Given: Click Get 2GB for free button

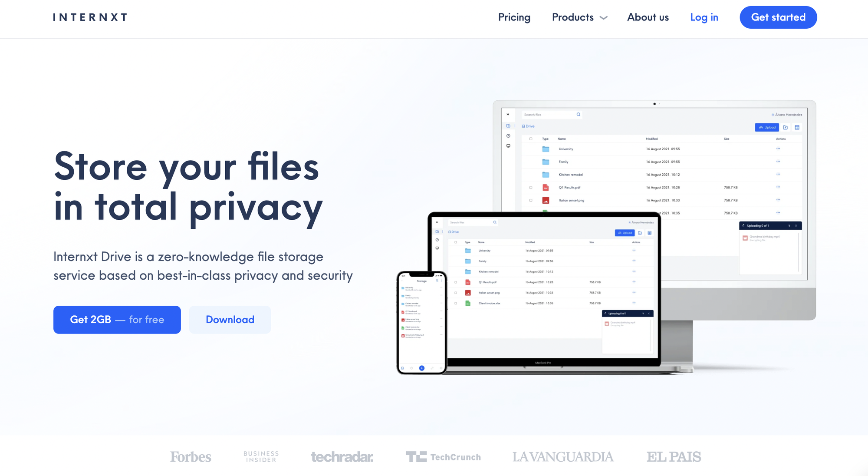Looking at the screenshot, I should point(117,320).
